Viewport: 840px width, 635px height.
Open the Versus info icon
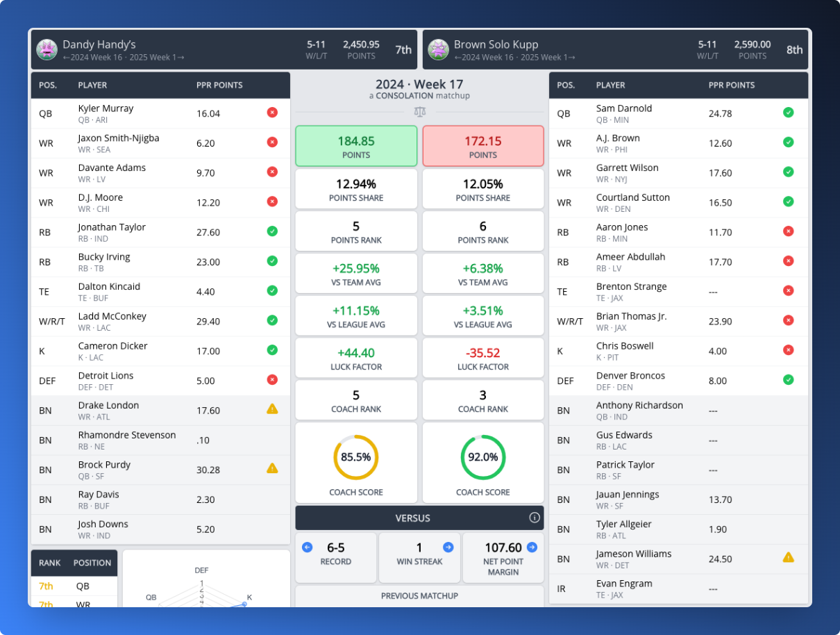click(534, 518)
